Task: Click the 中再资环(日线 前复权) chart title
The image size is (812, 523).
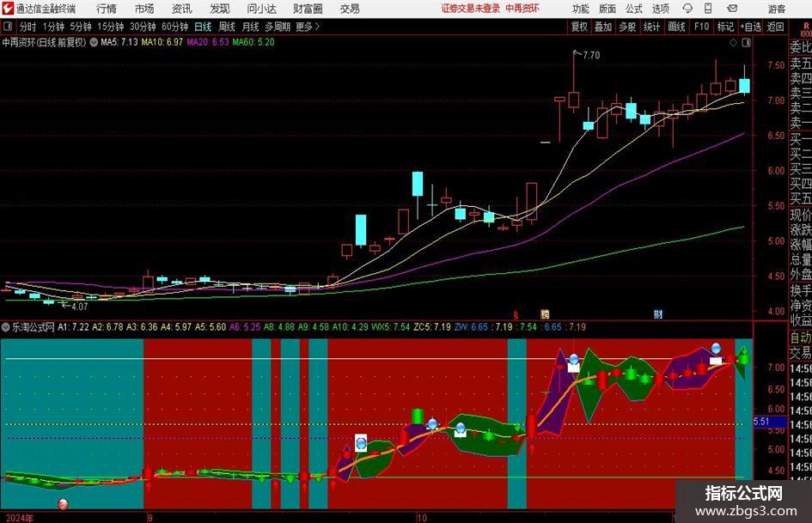Action: 44,42
